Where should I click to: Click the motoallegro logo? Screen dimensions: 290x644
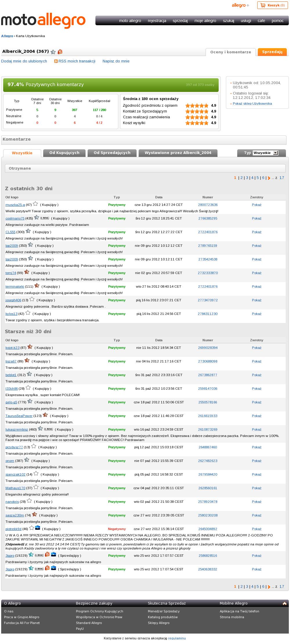[x=43, y=20]
